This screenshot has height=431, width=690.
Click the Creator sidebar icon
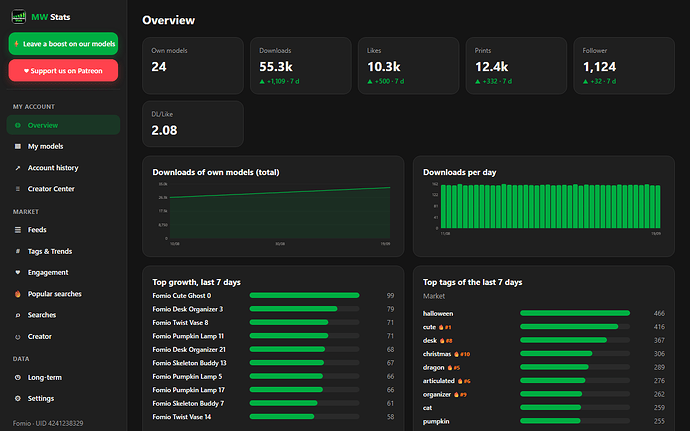click(x=18, y=337)
